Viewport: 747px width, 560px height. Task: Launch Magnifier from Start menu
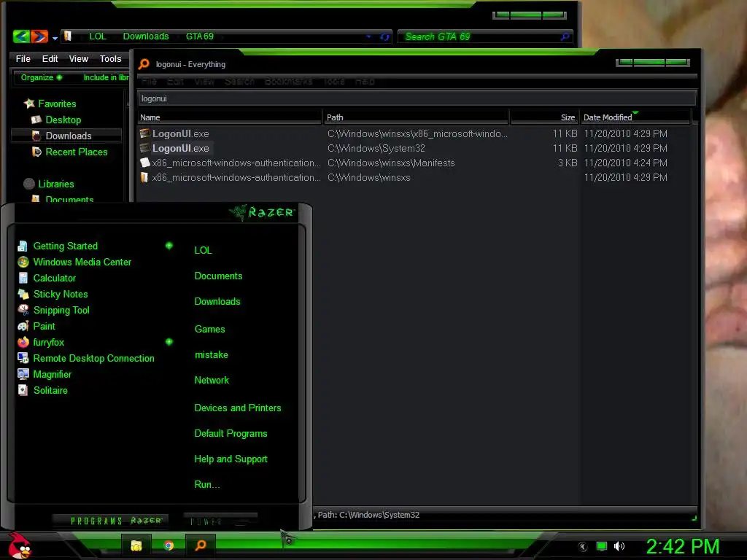(52, 374)
